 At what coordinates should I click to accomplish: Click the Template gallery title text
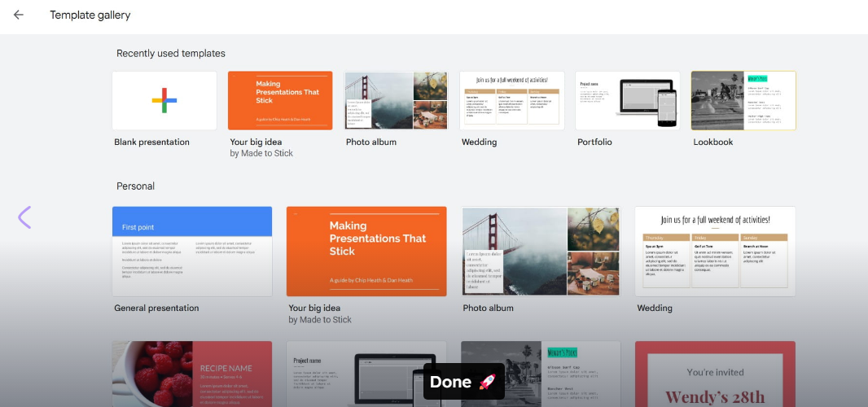click(90, 15)
